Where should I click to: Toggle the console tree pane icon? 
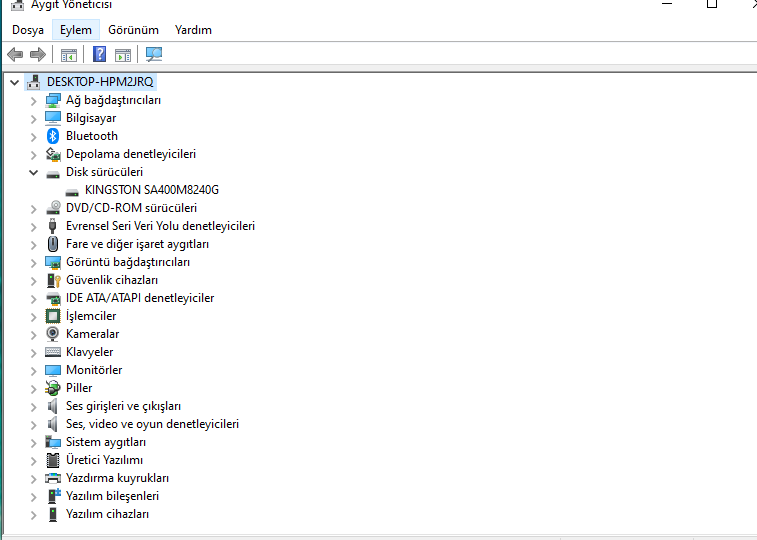pyautogui.click(x=69, y=54)
